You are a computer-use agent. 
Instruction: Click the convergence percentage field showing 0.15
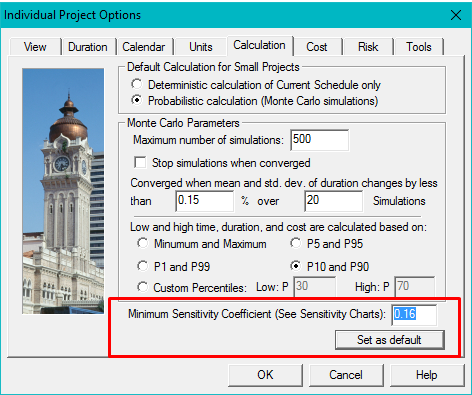pos(205,201)
